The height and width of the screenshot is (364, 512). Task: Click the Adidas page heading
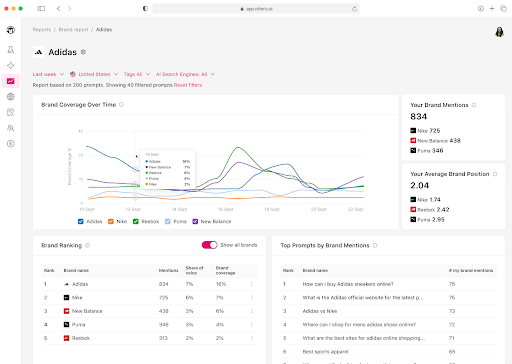63,52
